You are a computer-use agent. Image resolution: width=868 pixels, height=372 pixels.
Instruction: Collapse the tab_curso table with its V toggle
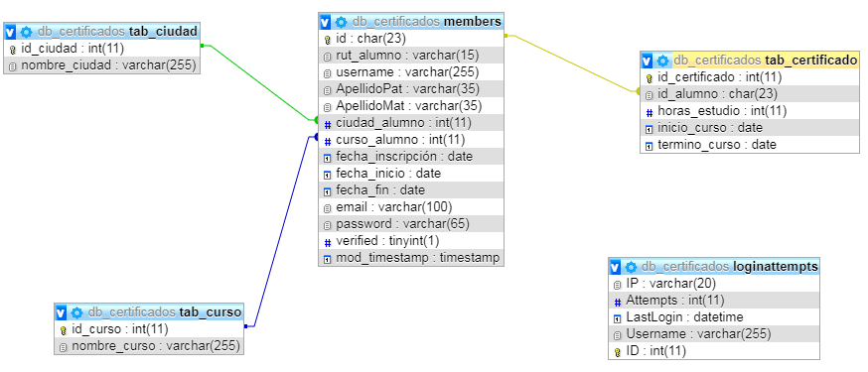coord(61,312)
